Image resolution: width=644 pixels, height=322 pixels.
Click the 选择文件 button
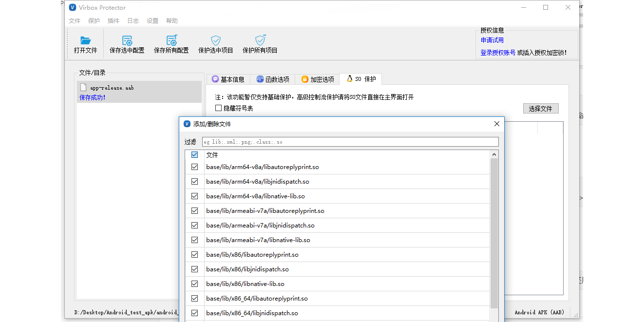(x=541, y=108)
